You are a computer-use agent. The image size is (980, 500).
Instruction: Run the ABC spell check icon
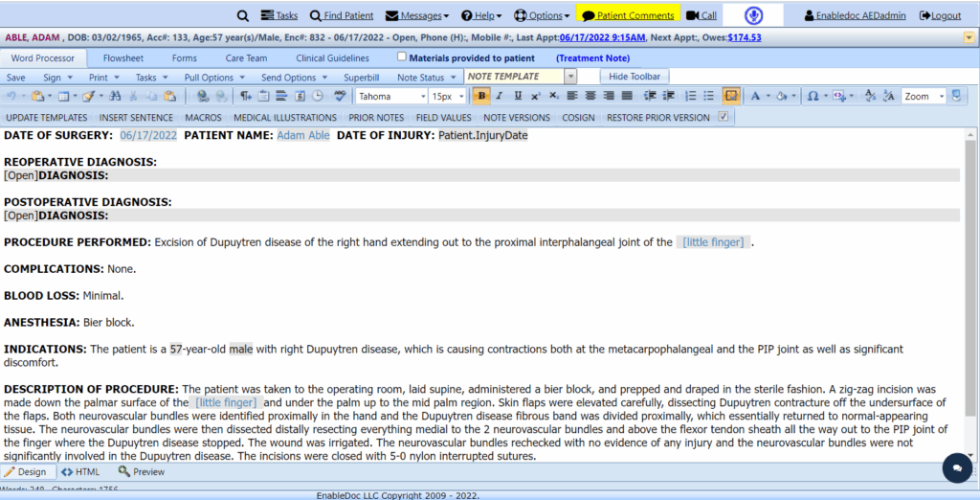340,97
